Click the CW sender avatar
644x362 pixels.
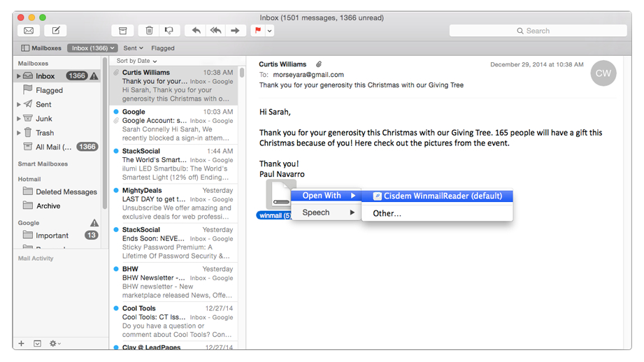(603, 73)
